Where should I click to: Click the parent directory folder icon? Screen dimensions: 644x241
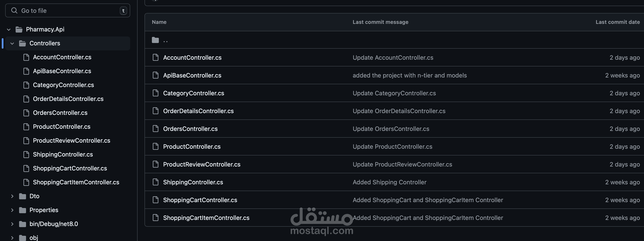[x=155, y=40]
